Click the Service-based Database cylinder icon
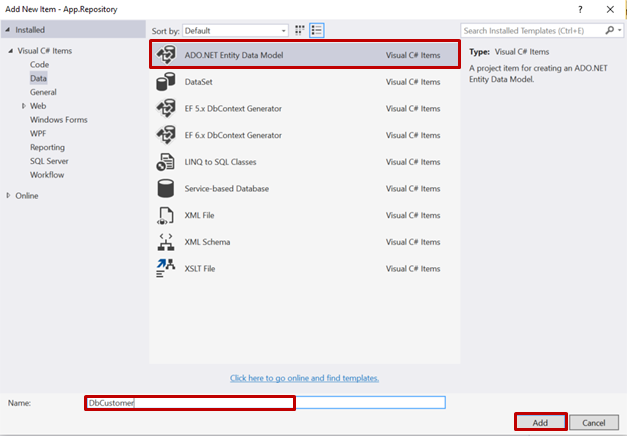This screenshot has height=436, width=627. point(166,188)
